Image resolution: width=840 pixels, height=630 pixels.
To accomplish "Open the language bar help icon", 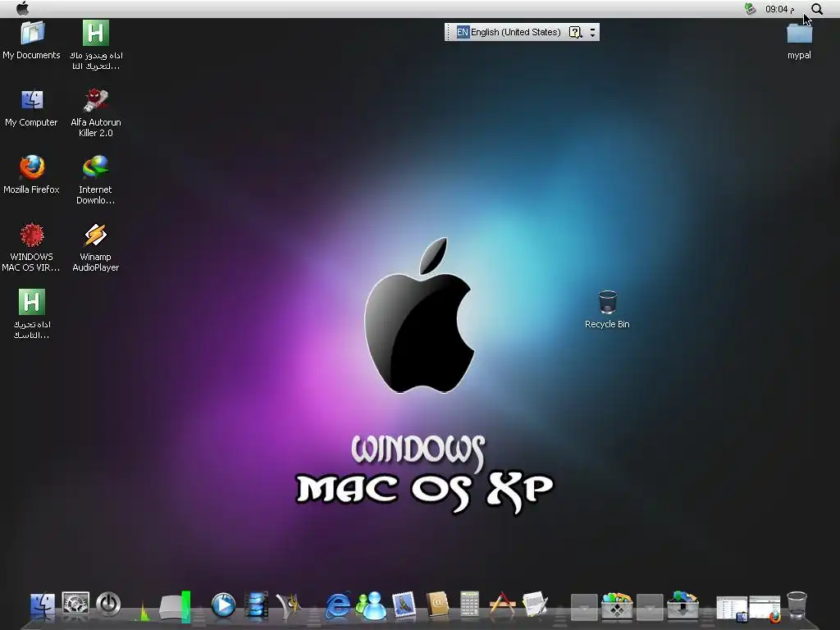I will pyautogui.click(x=575, y=32).
